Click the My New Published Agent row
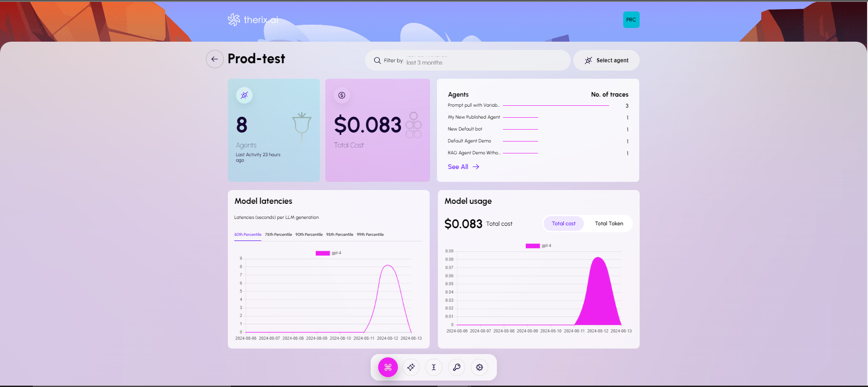This screenshot has width=868, height=387. (x=538, y=117)
